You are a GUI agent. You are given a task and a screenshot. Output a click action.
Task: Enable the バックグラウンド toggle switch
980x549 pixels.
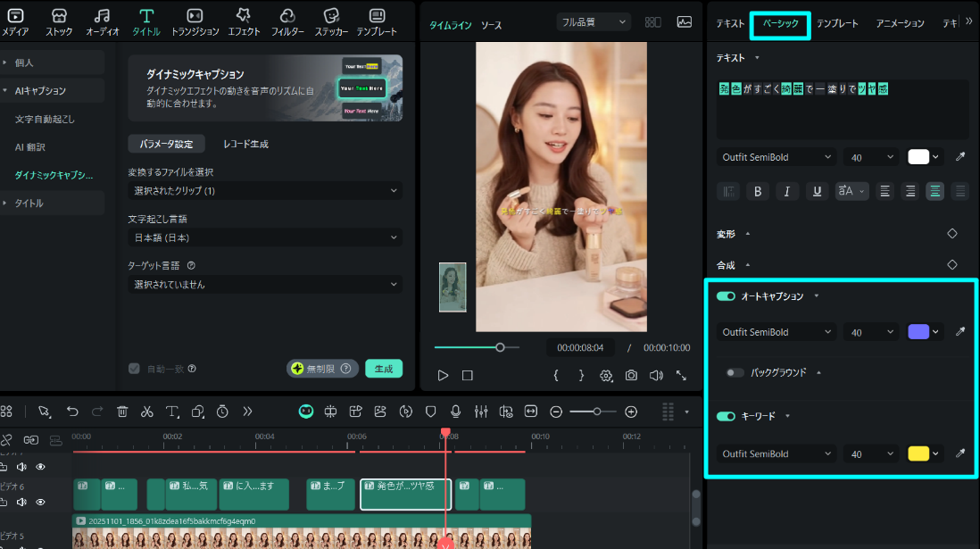(x=735, y=372)
